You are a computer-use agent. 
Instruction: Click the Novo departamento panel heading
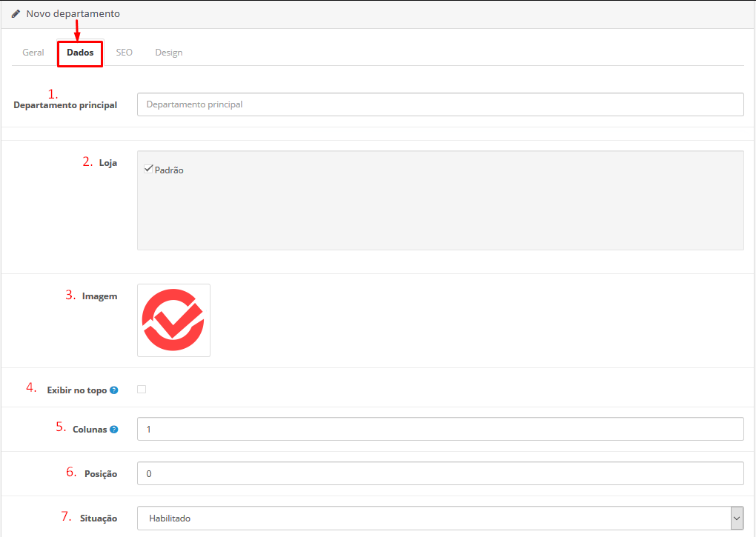click(73, 14)
